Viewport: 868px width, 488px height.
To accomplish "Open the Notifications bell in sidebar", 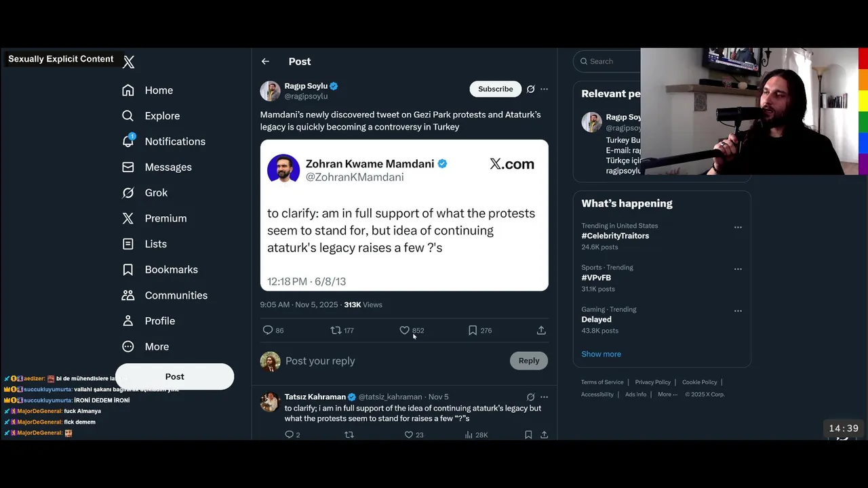I will [128, 141].
